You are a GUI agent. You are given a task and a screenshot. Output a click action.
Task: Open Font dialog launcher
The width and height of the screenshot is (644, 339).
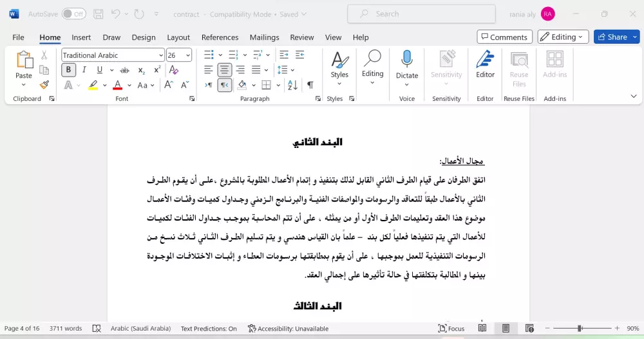click(x=192, y=99)
